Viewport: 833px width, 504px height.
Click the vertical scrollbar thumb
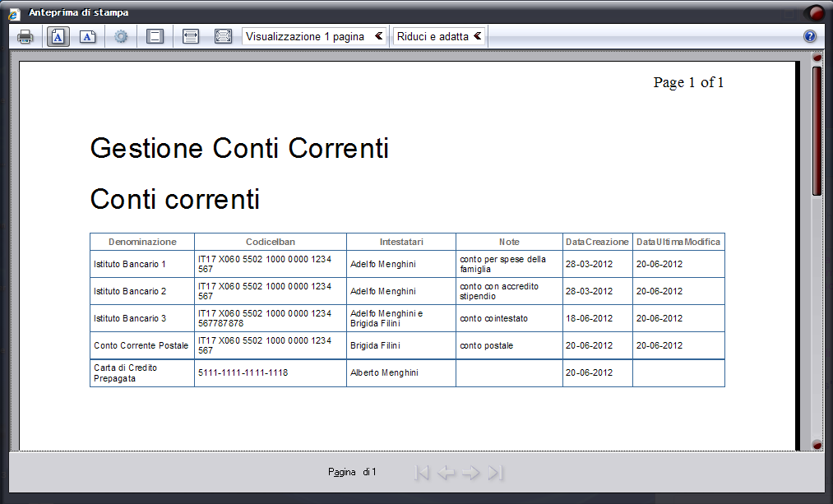[817, 132]
